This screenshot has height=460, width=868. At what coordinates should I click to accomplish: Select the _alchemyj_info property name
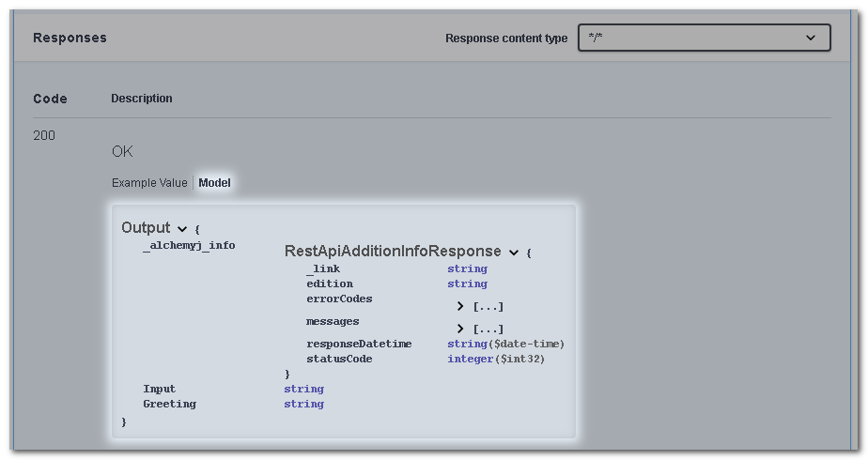[x=189, y=245]
